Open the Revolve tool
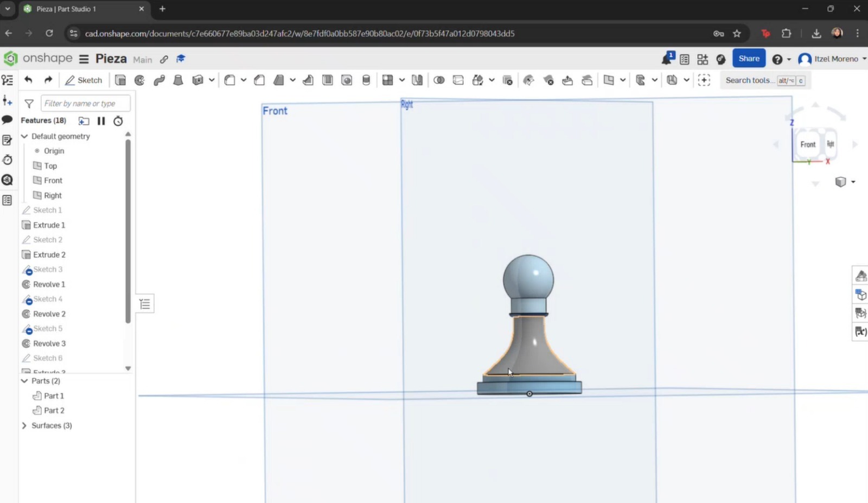 [x=139, y=80]
